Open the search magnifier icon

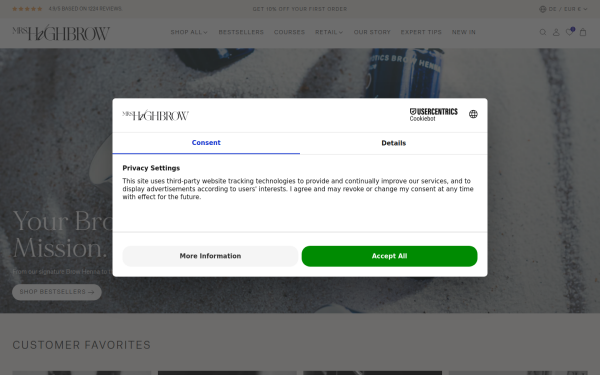(x=543, y=33)
